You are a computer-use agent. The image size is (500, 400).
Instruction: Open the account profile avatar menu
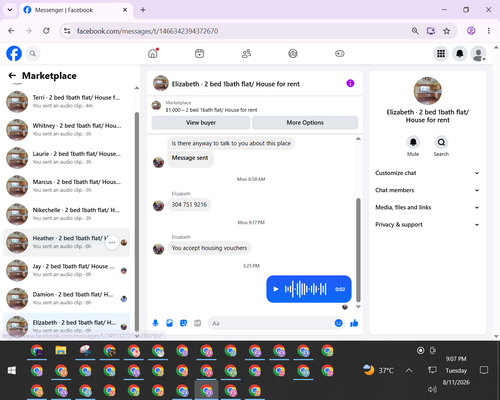478,53
